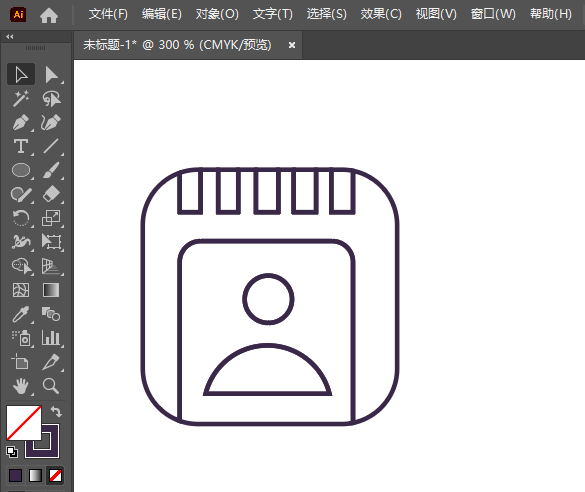Go to the Home screen
Image resolution: width=585 pixels, height=492 pixels.
pos(49,15)
